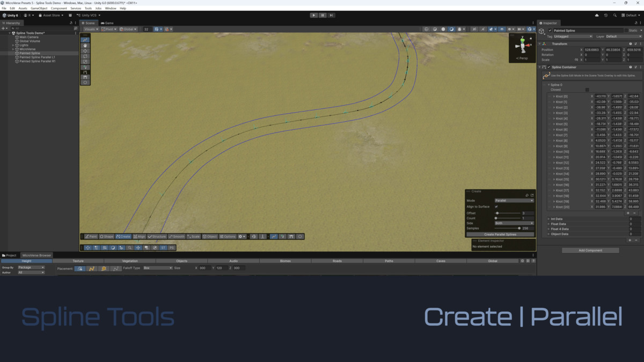Viewport: 644px width, 362px height.
Task: Toggle the Static checkbox
Action: click(x=626, y=31)
